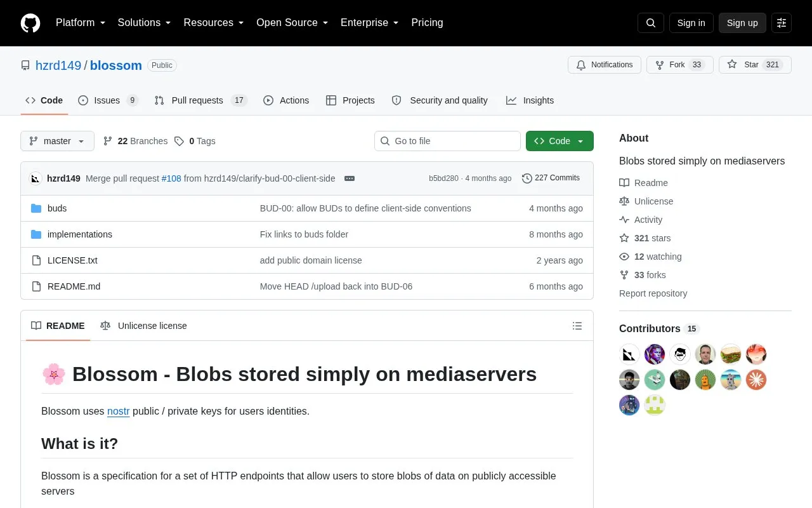Select the Unlicense license README tab
Image resolution: width=812 pixels, height=508 pixels.
[x=143, y=326]
